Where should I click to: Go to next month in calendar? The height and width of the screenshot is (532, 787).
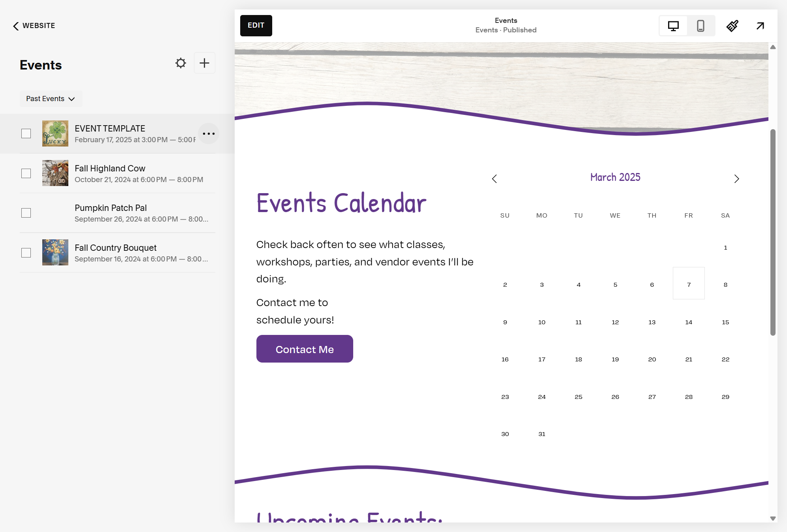click(736, 179)
